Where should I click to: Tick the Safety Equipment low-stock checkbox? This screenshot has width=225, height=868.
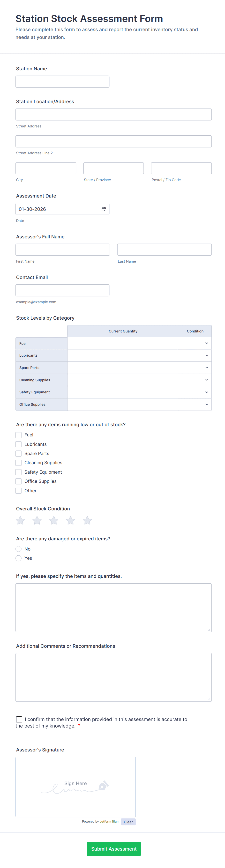[19, 472]
